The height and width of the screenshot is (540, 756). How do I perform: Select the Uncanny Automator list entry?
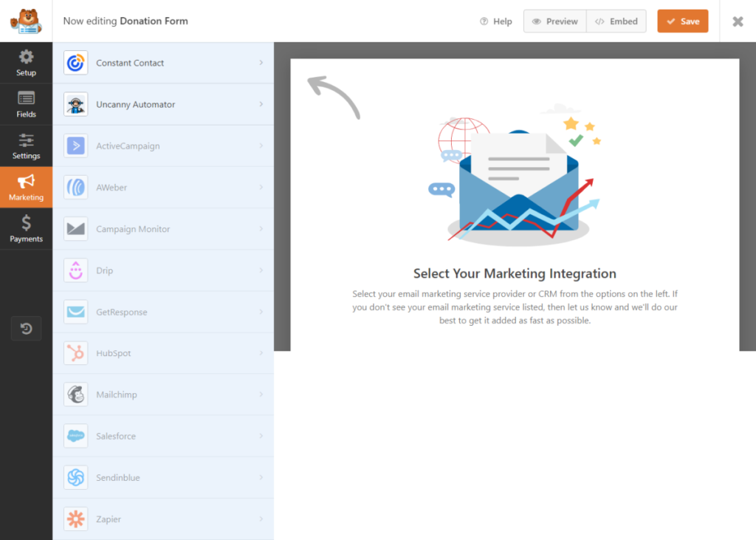click(x=164, y=104)
